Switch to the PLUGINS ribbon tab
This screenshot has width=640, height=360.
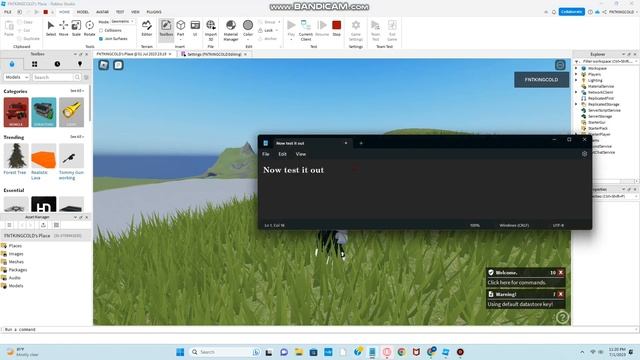154,12
